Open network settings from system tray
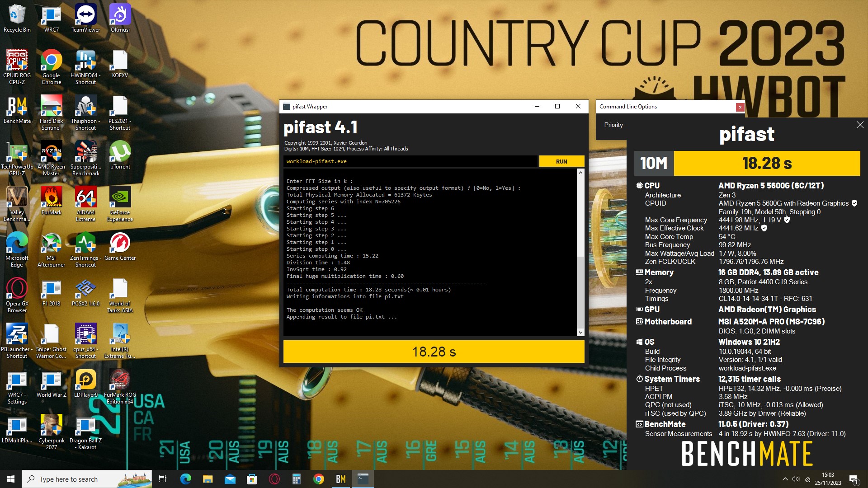The height and width of the screenshot is (488, 868). [x=807, y=479]
